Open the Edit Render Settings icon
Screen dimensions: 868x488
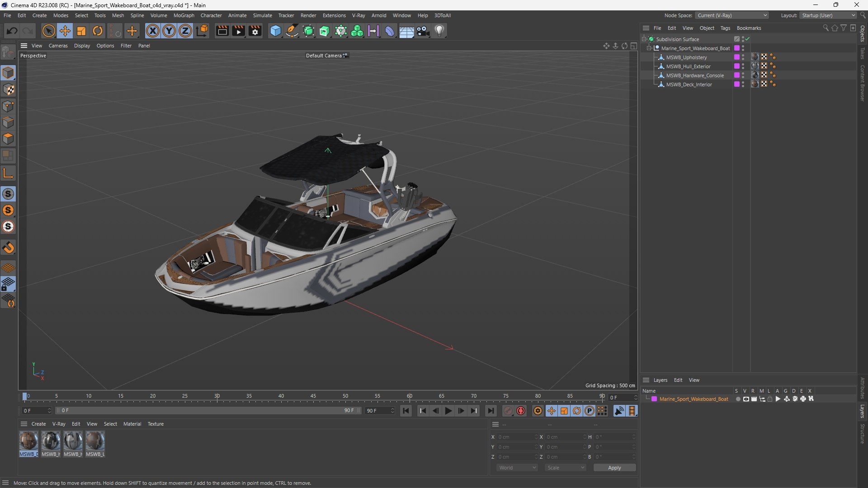(255, 31)
